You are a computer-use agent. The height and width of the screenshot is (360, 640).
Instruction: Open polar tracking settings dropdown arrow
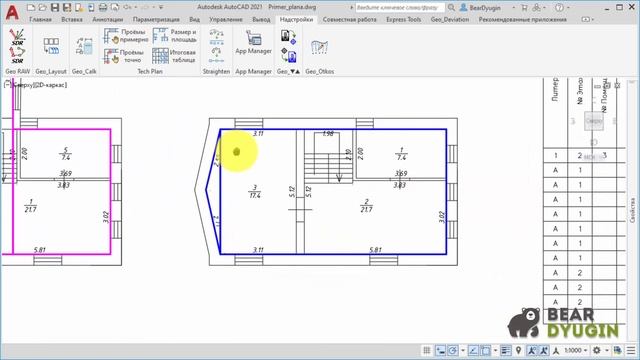463,351
